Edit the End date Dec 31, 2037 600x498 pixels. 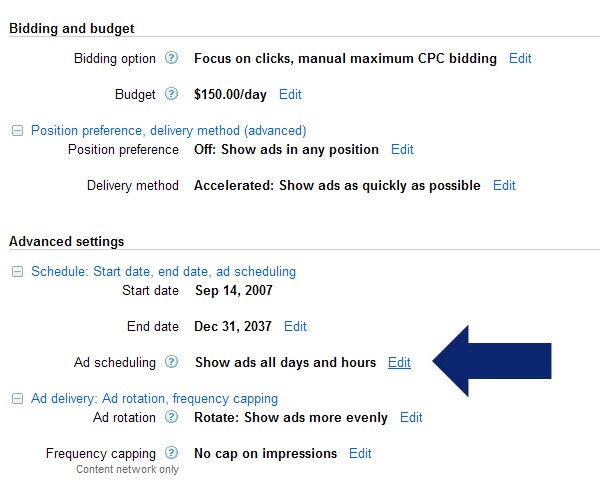(295, 326)
